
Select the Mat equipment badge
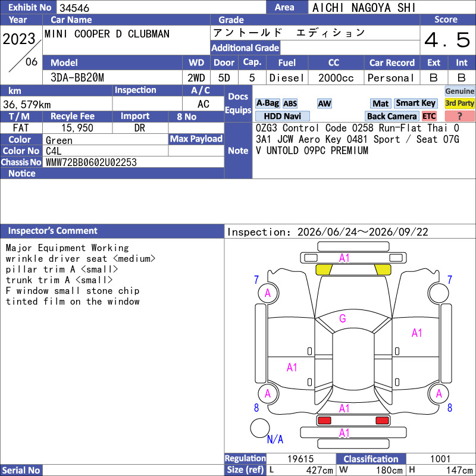tap(381, 104)
